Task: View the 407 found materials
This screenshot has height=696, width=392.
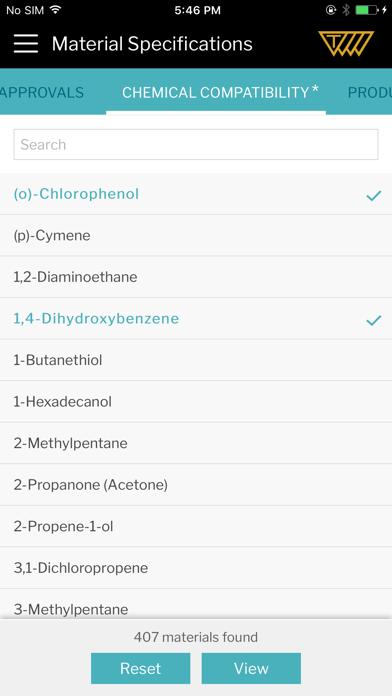Action: tap(251, 668)
